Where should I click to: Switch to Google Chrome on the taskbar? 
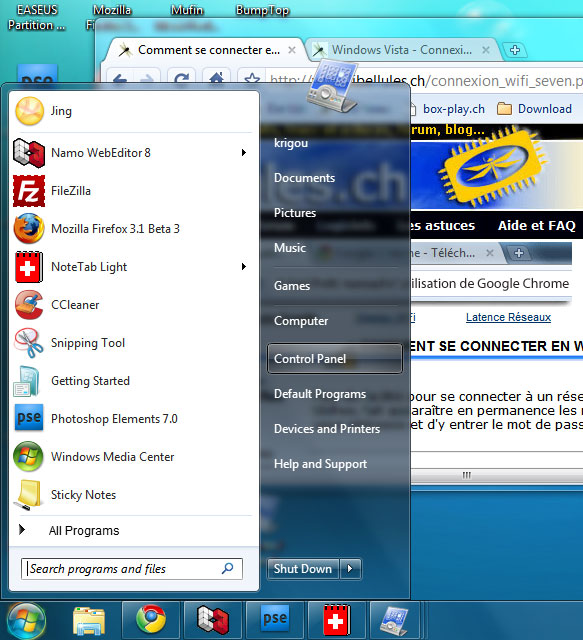pos(151,621)
